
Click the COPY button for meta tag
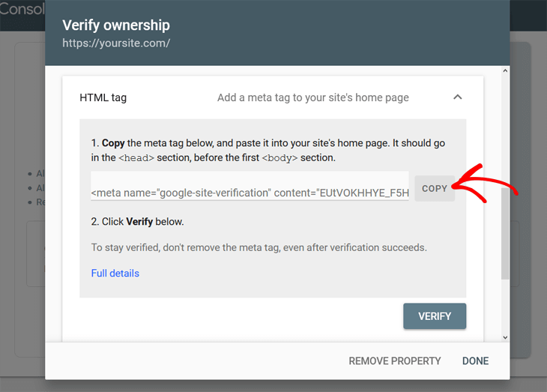click(435, 189)
